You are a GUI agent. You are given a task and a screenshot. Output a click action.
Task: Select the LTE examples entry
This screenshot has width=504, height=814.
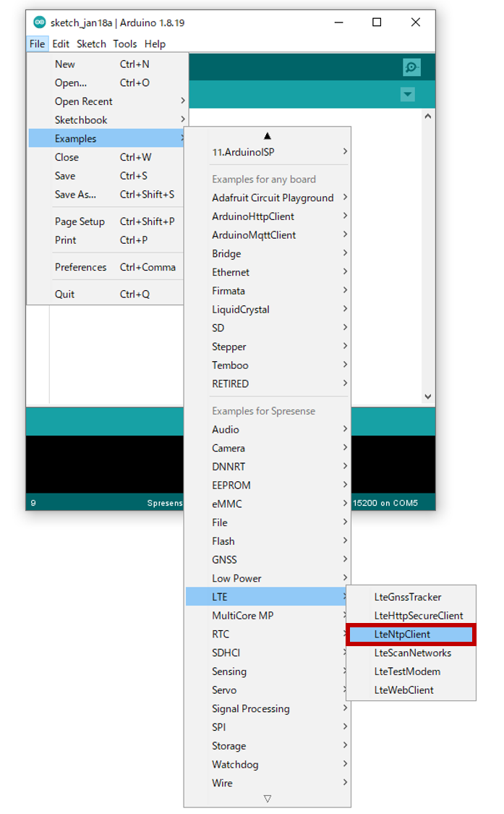pyautogui.click(x=266, y=597)
